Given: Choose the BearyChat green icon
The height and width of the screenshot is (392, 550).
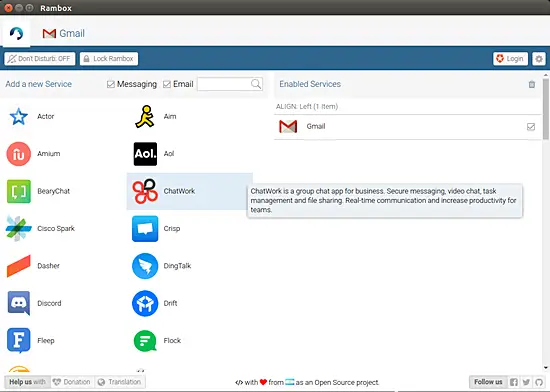Looking at the screenshot, I should [19, 191].
